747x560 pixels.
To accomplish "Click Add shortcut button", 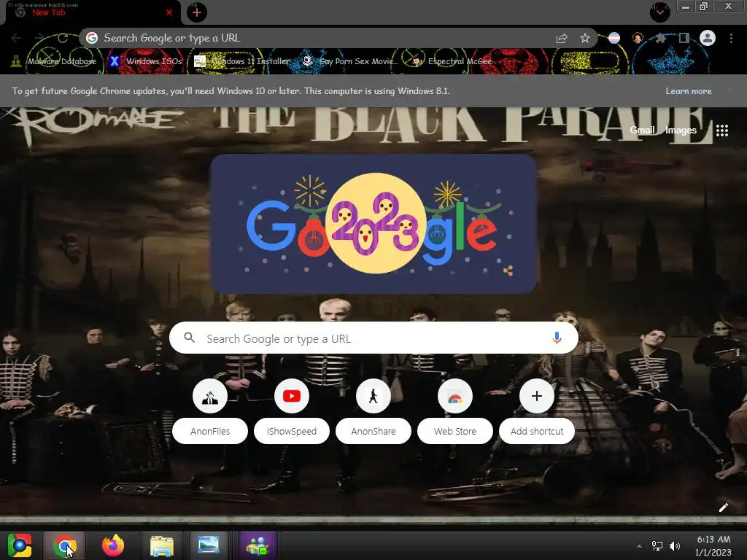I will click(537, 411).
